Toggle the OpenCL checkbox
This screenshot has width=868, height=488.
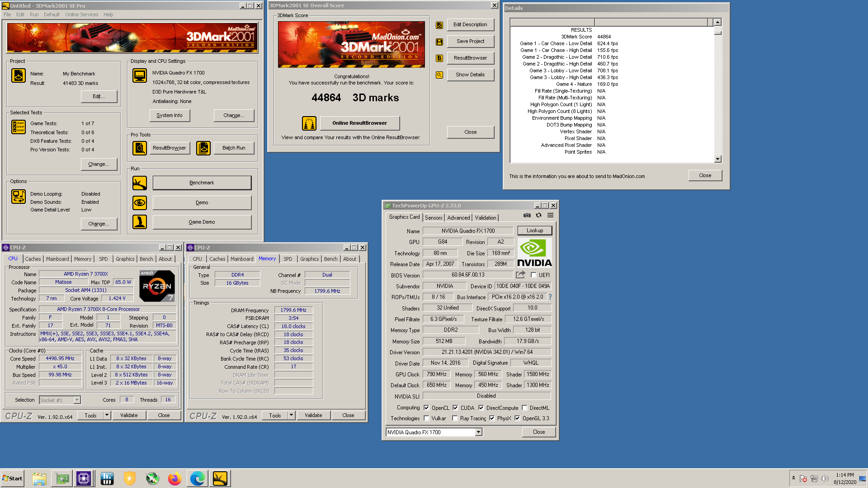(x=426, y=408)
